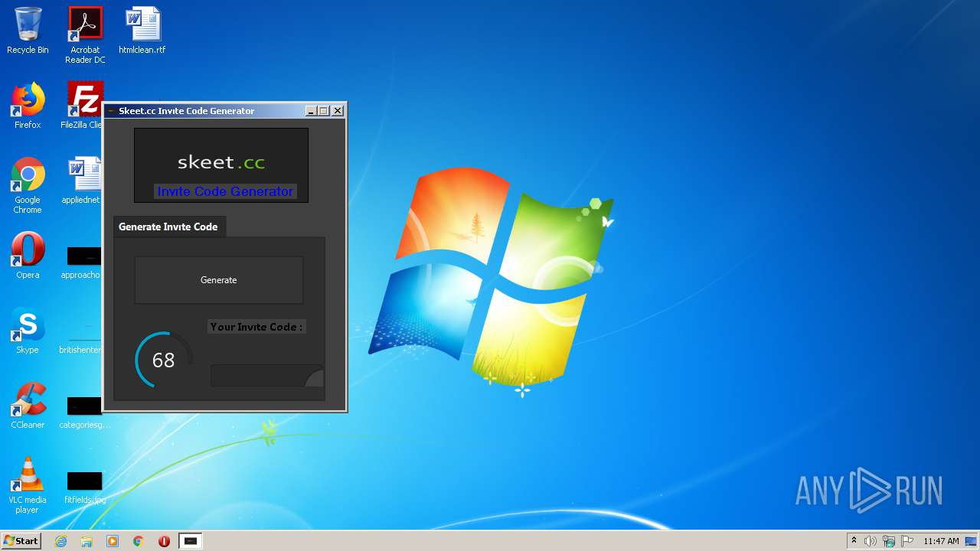This screenshot has width=980, height=551.
Task: Click the skeet.cc logo banner
Action: [x=221, y=165]
